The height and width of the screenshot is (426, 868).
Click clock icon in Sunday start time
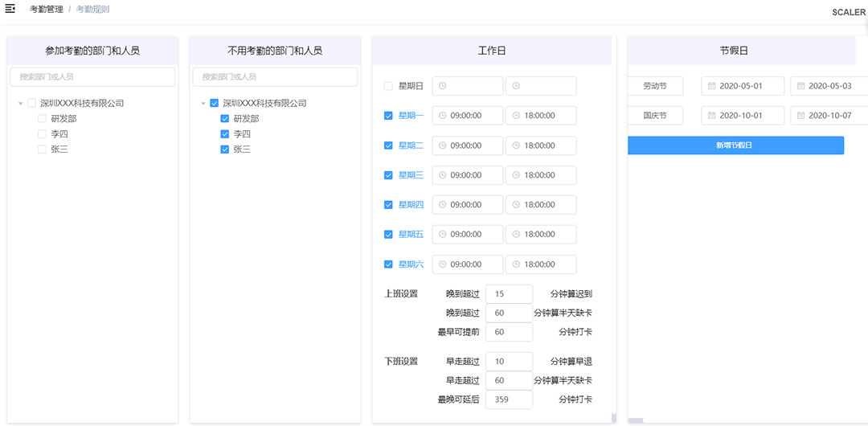[442, 86]
